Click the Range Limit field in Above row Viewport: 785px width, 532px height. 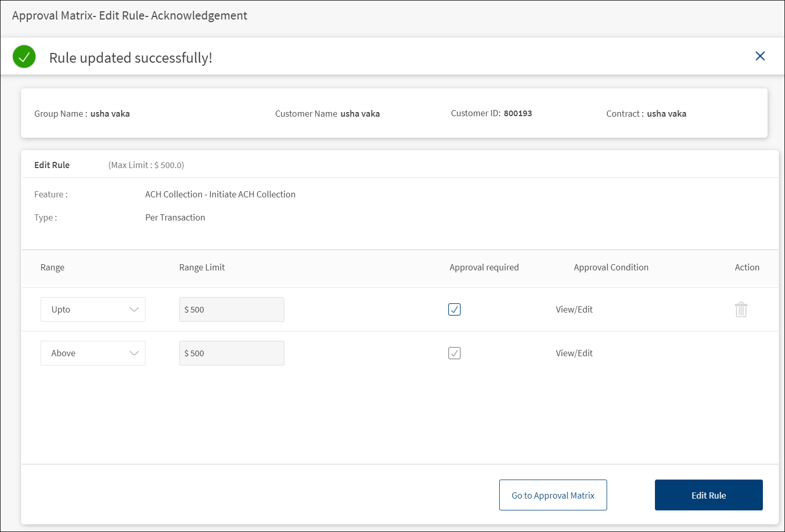coord(231,353)
